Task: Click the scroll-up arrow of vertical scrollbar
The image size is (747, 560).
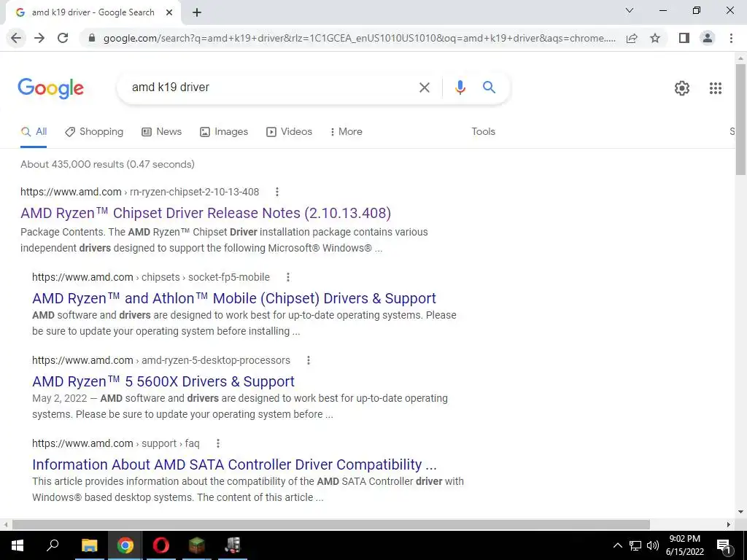Action: click(x=740, y=58)
